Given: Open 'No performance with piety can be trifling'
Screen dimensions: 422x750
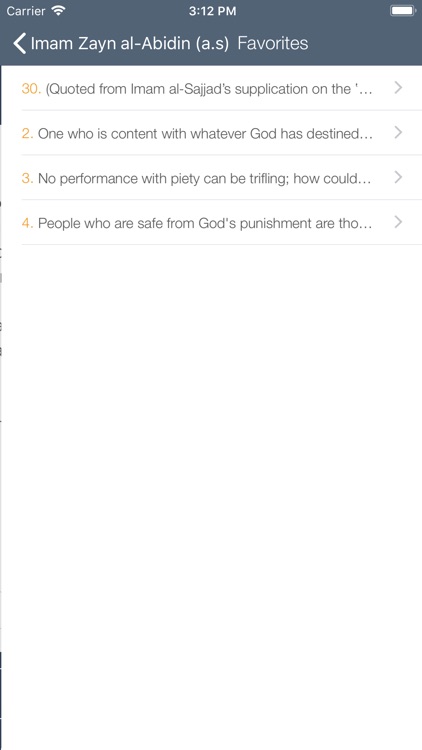Looking at the screenshot, I should click(x=211, y=178).
